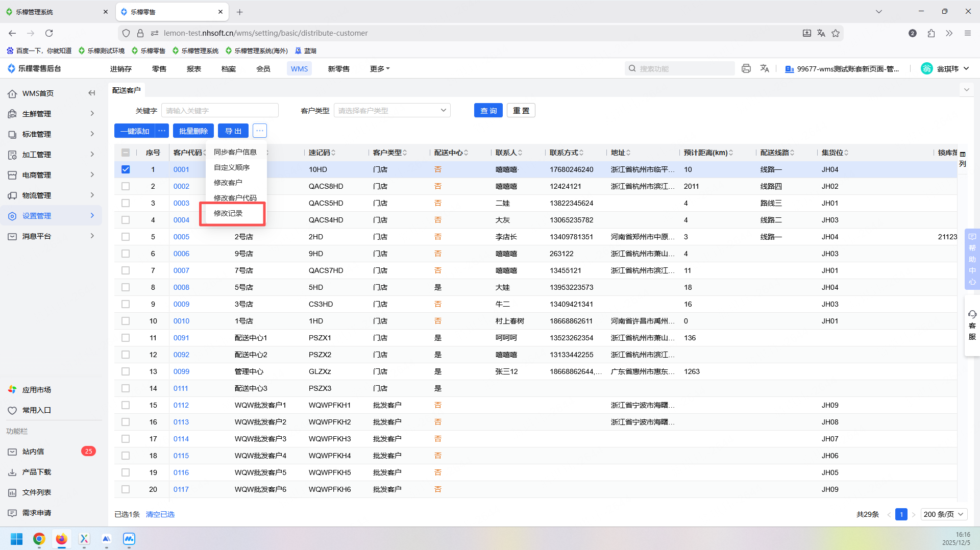Open the 站内信 inbox icon

click(12, 452)
